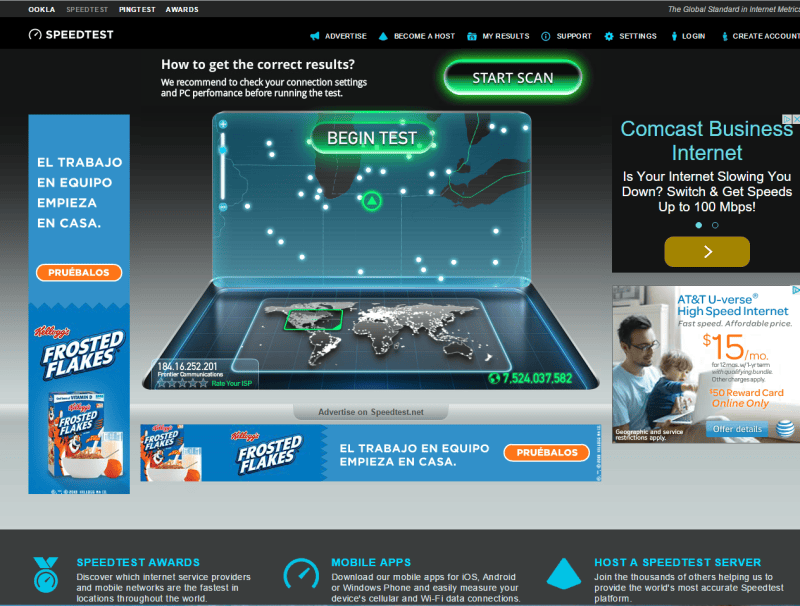The image size is (800, 606).
Task: Click the Host a Speedtest Server pyramid icon
Action: 563,573
